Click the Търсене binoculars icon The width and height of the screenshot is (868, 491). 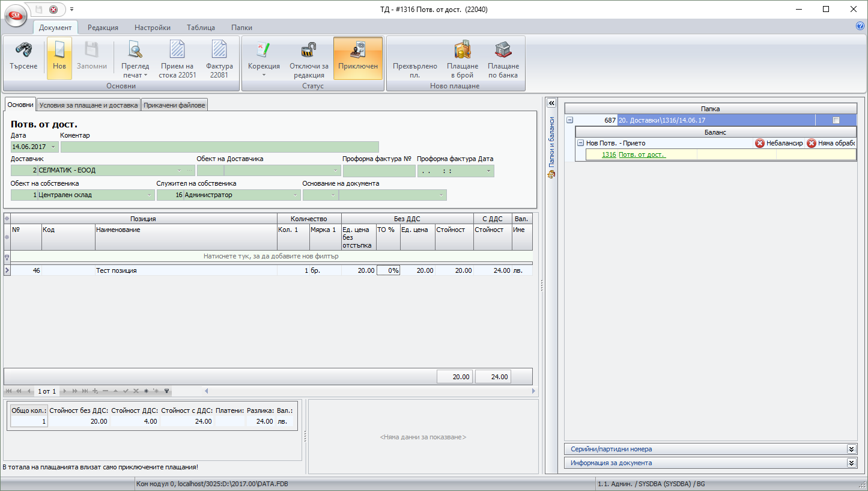click(x=23, y=50)
